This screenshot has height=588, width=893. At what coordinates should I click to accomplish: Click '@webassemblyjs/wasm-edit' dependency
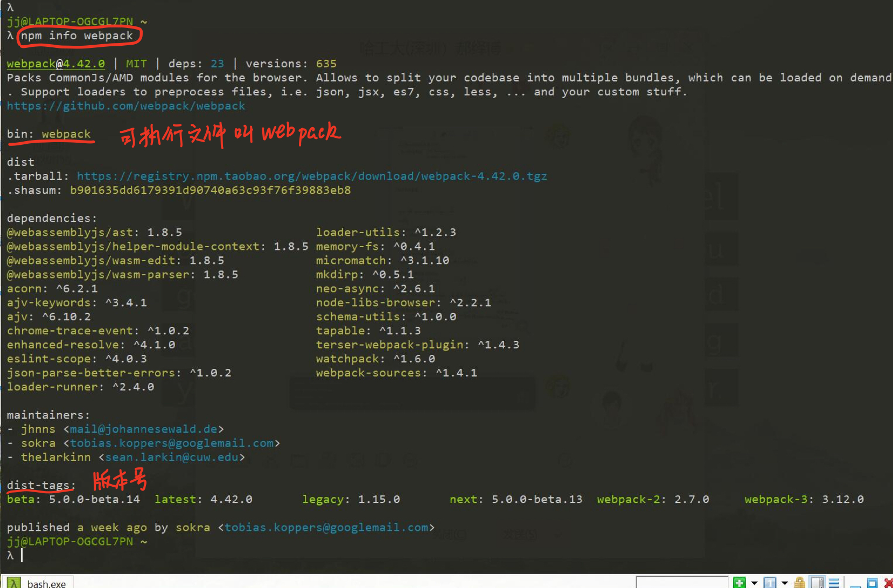pyautogui.click(x=116, y=260)
